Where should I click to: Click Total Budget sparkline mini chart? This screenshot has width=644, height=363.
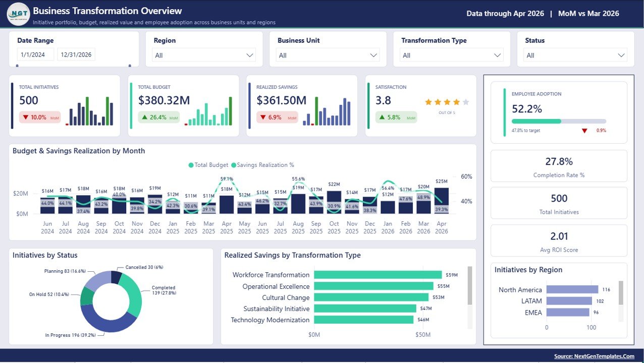pyautogui.click(x=208, y=111)
